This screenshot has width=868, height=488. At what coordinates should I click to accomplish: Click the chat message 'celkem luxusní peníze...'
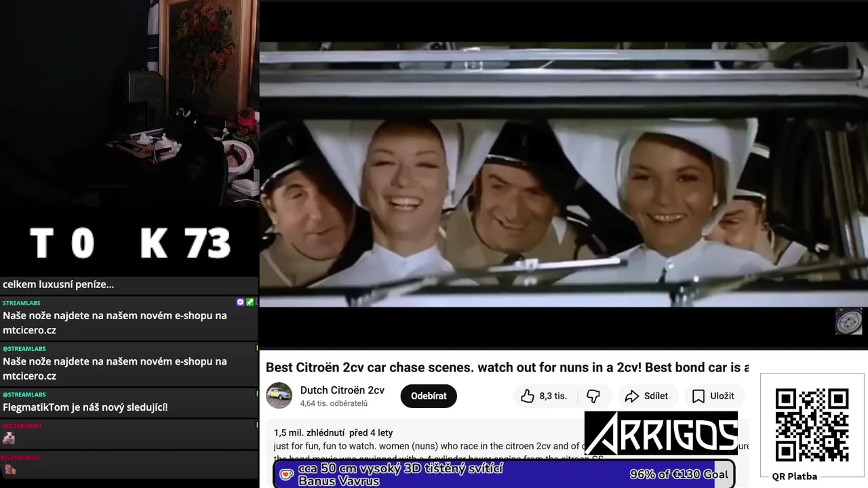click(x=58, y=285)
